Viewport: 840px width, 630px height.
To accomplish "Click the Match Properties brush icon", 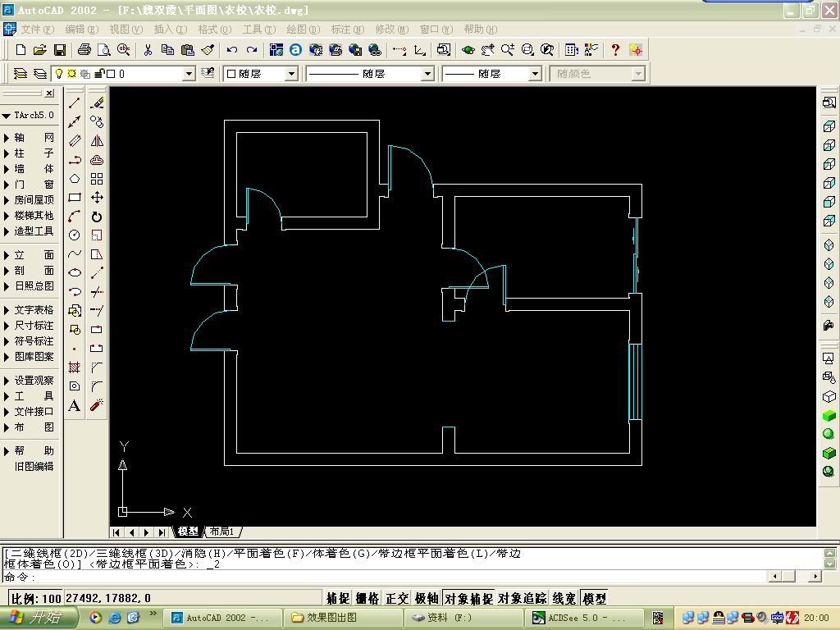I will [208, 50].
